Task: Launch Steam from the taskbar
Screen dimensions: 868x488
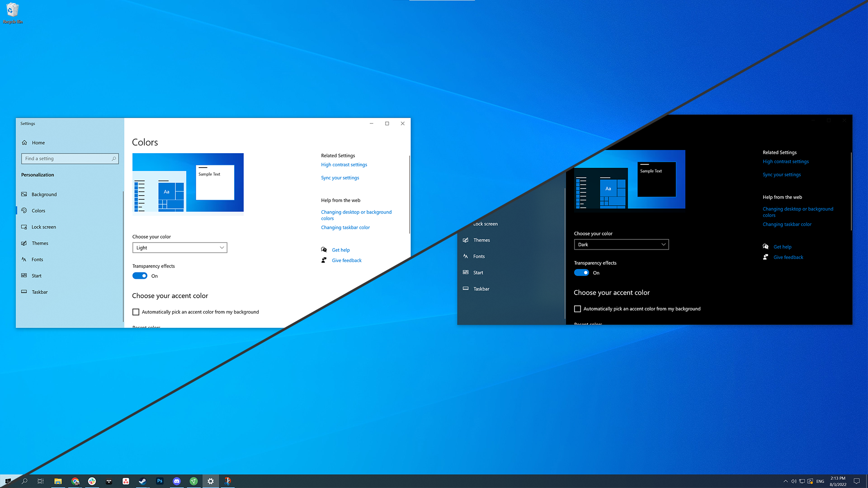Action: point(142,481)
